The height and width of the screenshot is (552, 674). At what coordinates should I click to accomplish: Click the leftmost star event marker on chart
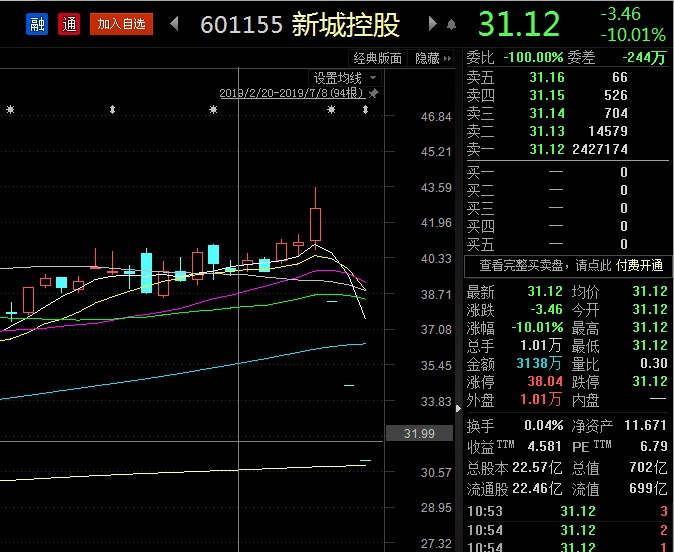pos(10,110)
